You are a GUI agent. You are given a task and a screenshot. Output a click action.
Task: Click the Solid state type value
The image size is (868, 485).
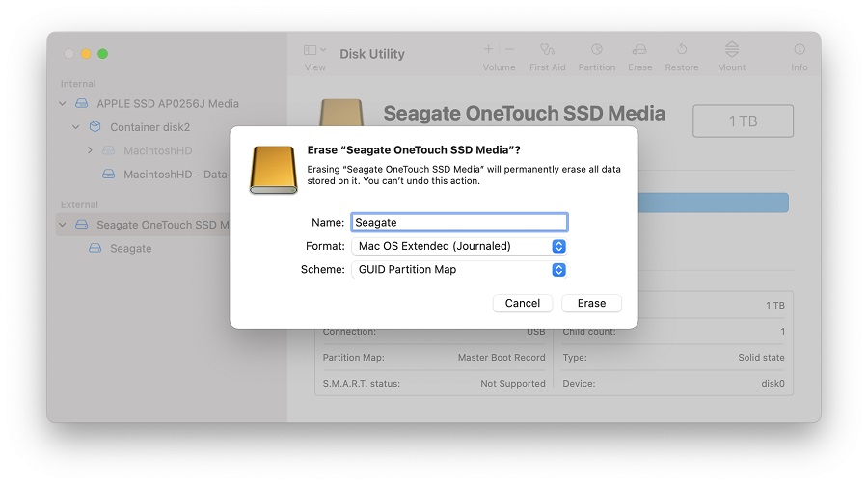(x=761, y=358)
